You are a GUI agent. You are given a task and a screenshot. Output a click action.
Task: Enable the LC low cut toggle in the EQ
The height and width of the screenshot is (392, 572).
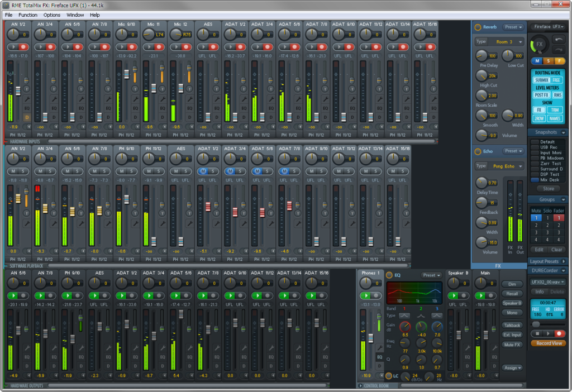pyautogui.click(x=390, y=375)
